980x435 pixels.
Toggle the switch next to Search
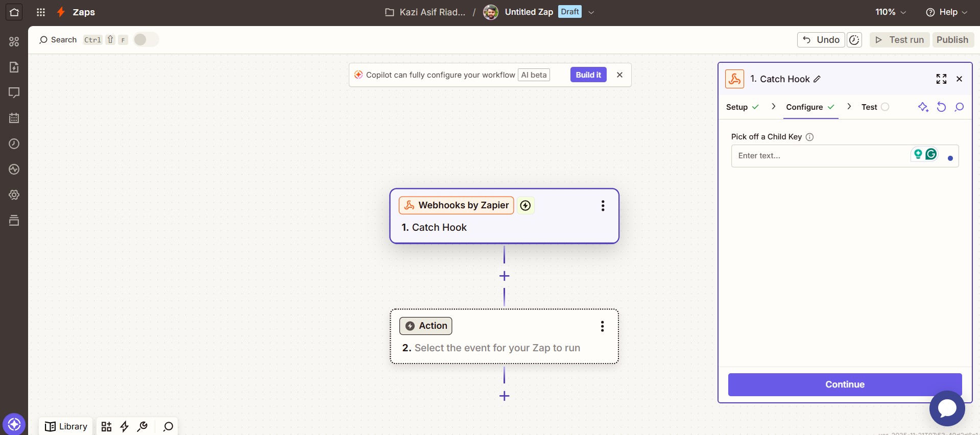coord(146,40)
